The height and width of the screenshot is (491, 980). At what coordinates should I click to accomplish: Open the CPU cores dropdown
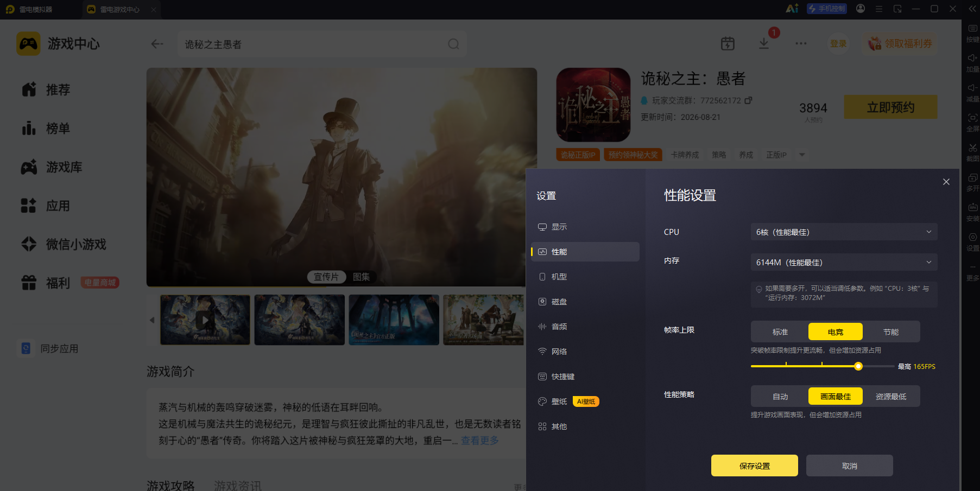[844, 232]
